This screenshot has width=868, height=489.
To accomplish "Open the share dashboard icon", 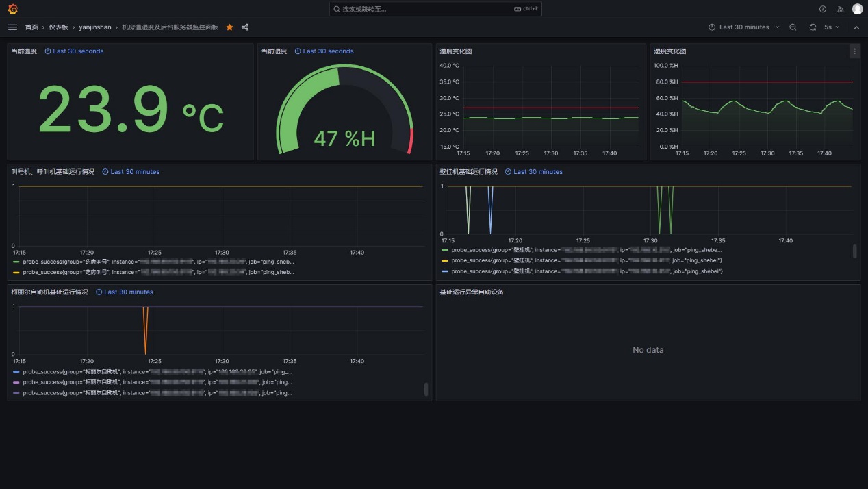I will (245, 27).
